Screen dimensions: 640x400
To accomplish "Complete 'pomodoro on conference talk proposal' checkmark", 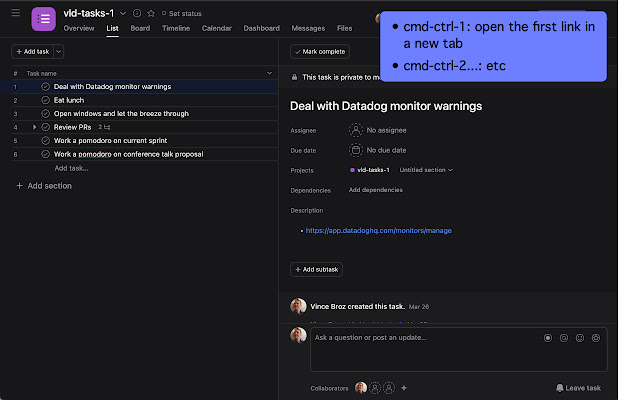I will click(46, 154).
